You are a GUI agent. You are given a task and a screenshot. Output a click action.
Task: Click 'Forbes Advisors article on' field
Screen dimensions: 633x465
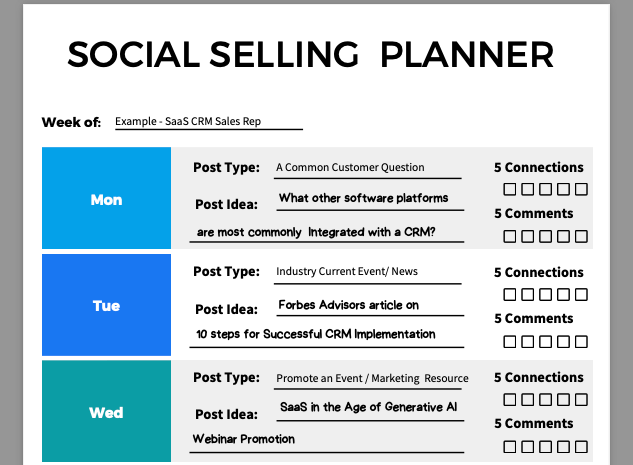pyautogui.click(x=370, y=306)
